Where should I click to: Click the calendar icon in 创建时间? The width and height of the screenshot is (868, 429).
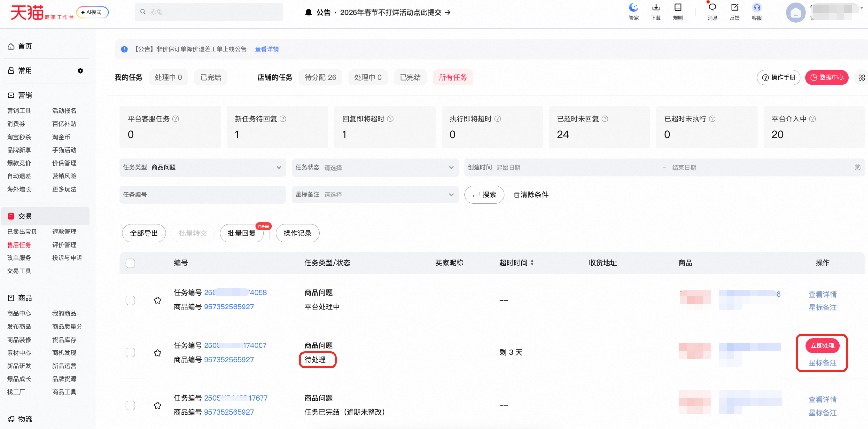click(858, 167)
